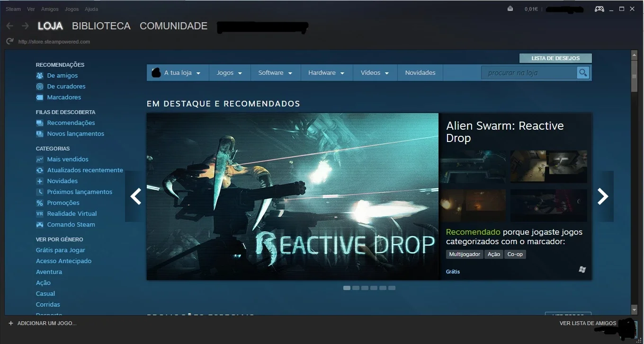Show next featured game with right arrow

(x=603, y=196)
